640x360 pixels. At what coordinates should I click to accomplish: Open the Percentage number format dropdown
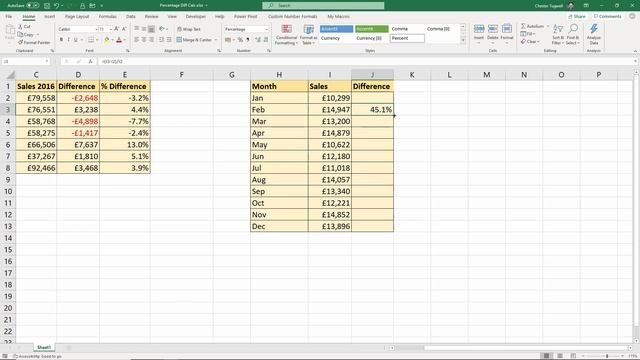pyautogui.click(x=267, y=29)
